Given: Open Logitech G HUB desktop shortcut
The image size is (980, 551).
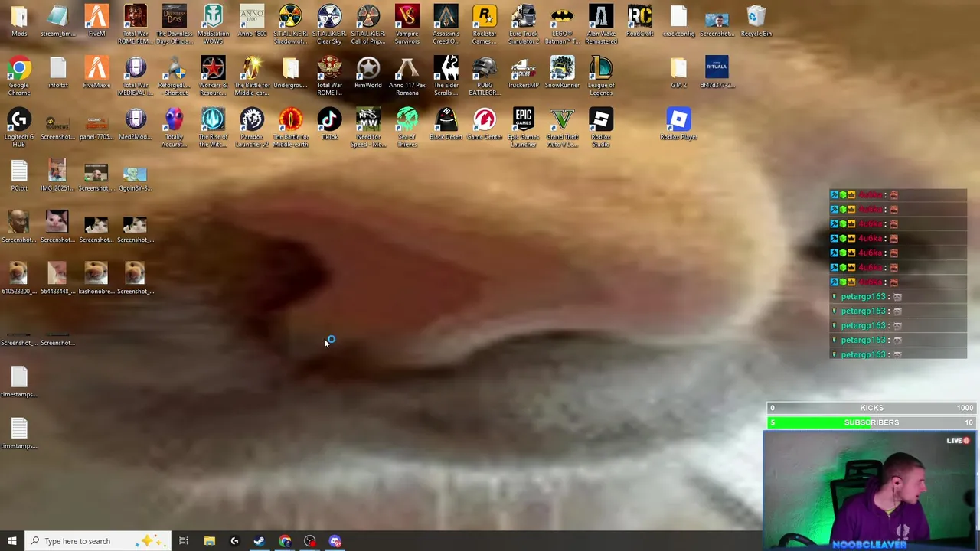Looking at the screenshot, I should tap(19, 128).
